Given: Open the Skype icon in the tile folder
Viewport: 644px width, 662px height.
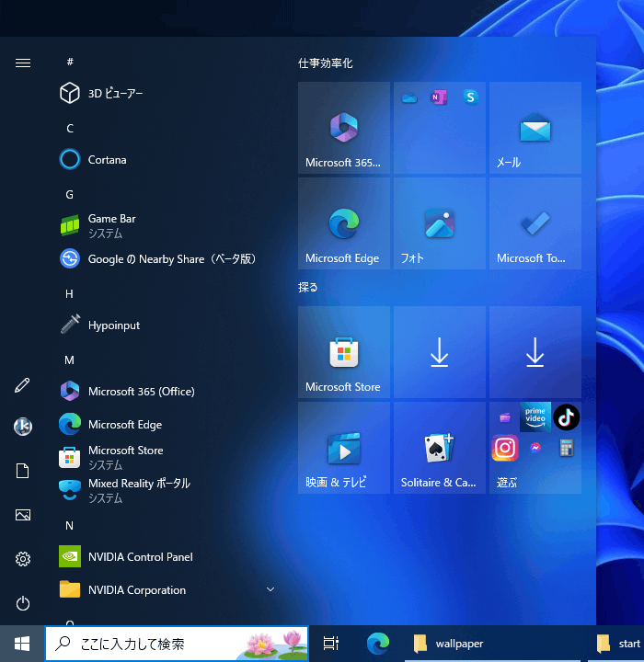Looking at the screenshot, I should pyautogui.click(x=470, y=97).
